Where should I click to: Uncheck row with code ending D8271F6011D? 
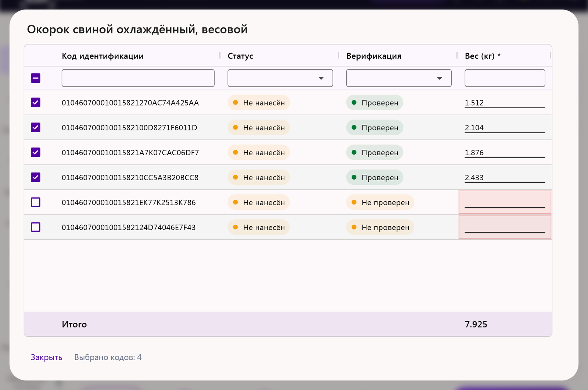tap(36, 128)
